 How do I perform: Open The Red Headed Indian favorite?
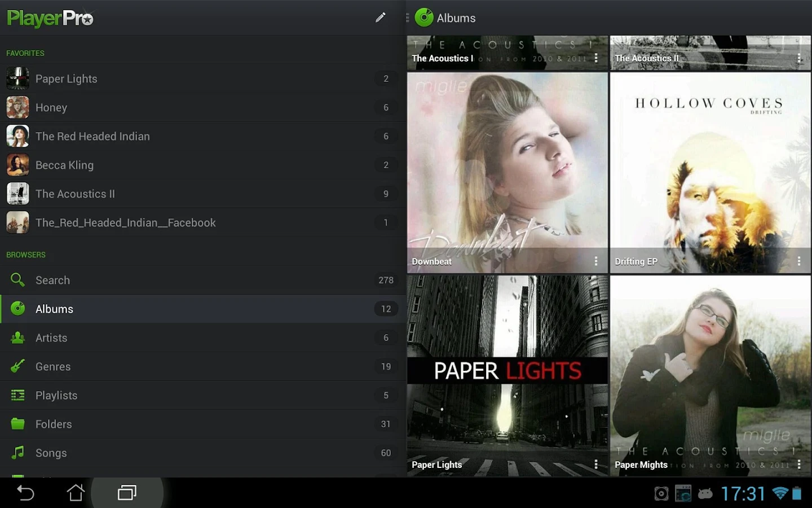[x=92, y=136]
